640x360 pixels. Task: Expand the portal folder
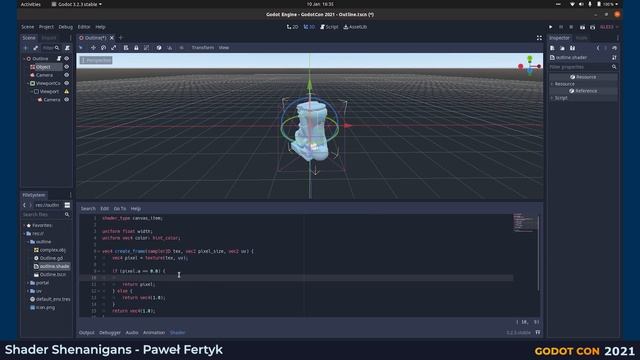coord(28,282)
